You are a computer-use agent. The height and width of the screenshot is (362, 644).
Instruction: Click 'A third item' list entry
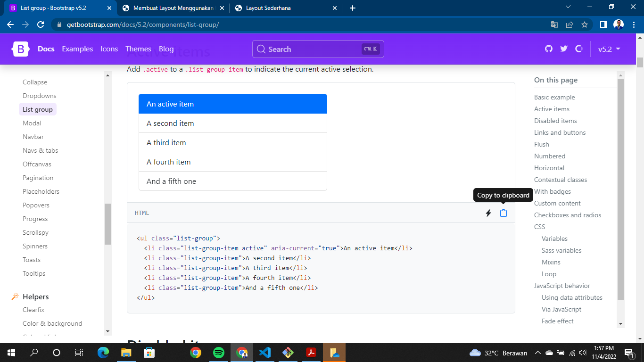point(233,142)
